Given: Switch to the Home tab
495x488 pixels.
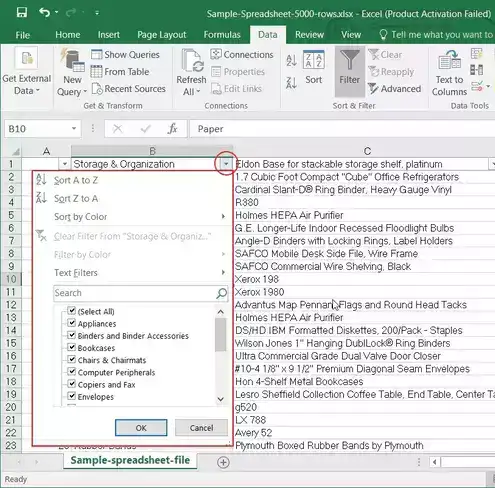Looking at the screenshot, I should [68, 35].
